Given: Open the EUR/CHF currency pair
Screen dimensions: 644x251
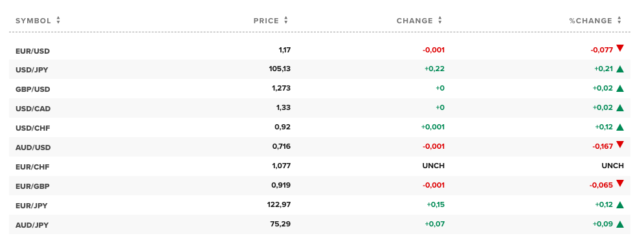Looking at the screenshot, I should 32,167.
